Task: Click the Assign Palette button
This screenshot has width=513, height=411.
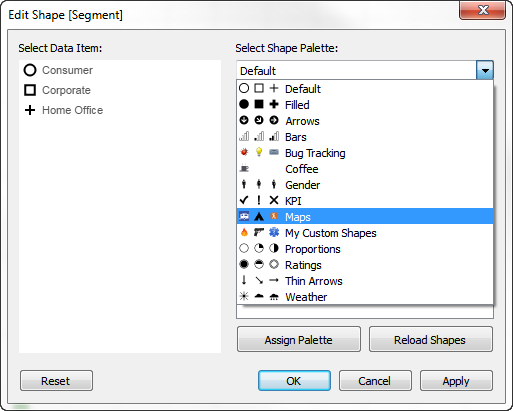Action: (x=299, y=339)
